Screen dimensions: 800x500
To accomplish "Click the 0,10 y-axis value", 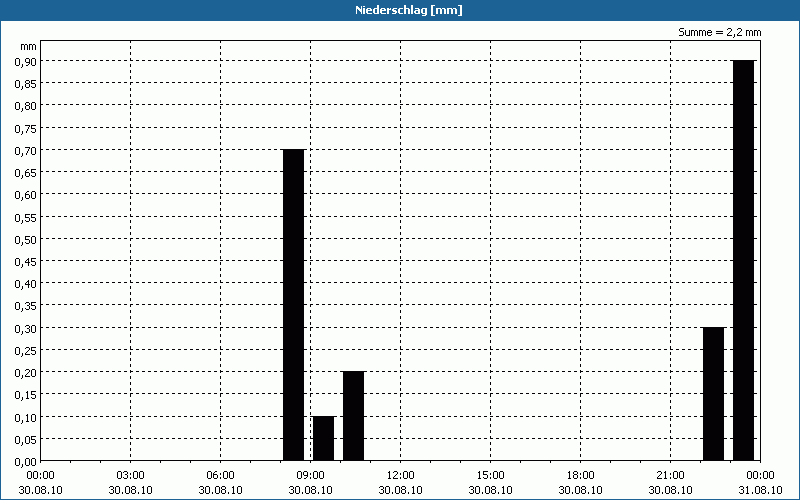I will (x=26, y=417).
